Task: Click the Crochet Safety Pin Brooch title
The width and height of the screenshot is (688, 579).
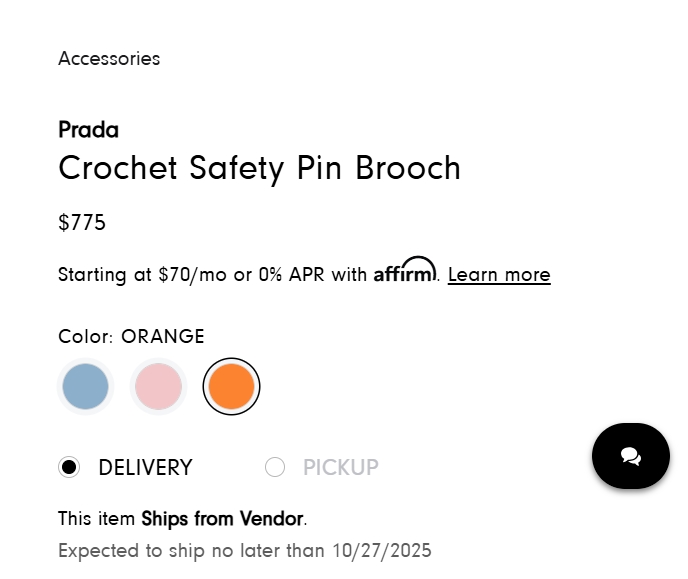Action: coord(259,168)
